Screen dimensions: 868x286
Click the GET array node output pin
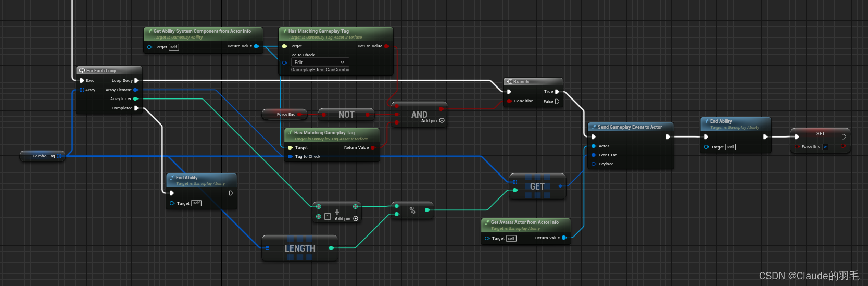(x=560, y=186)
